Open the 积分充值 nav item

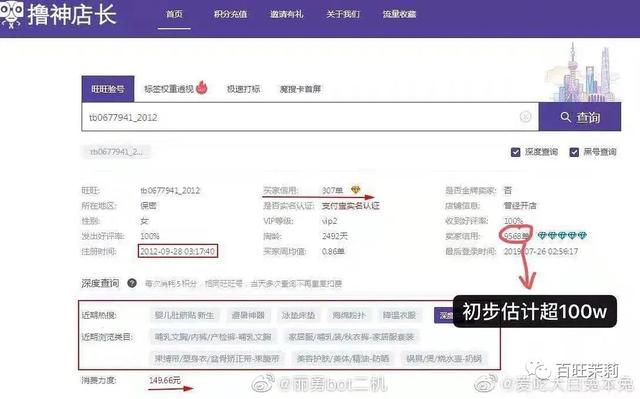pyautogui.click(x=230, y=14)
